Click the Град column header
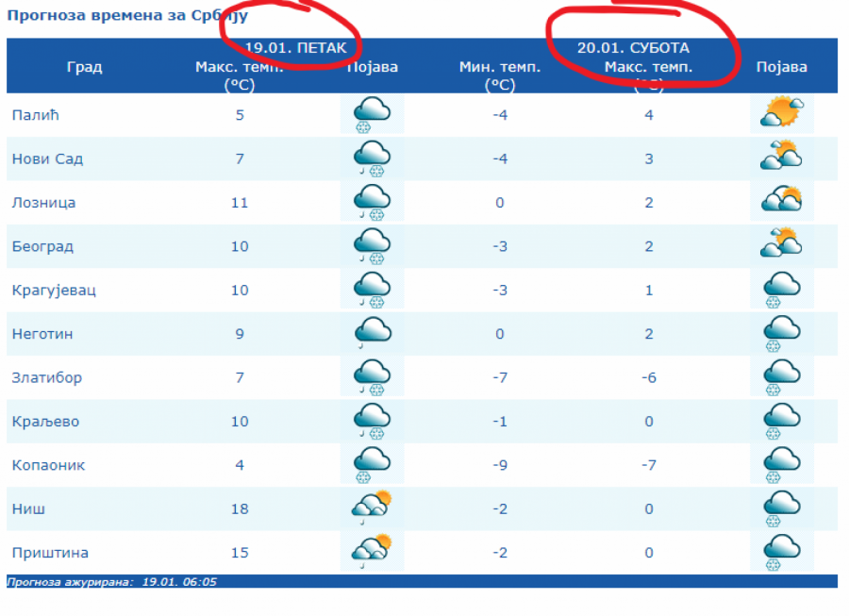The width and height of the screenshot is (849, 616). click(x=85, y=67)
